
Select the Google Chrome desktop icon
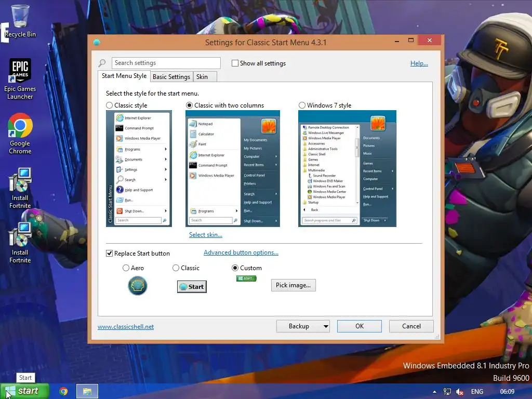click(x=20, y=134)
